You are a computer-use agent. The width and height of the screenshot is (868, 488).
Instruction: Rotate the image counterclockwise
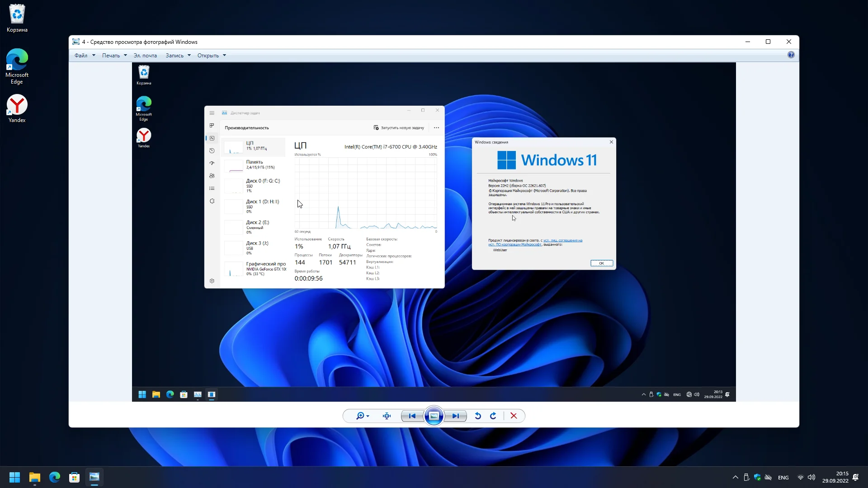pyautogui.click(x=478, y=416)
